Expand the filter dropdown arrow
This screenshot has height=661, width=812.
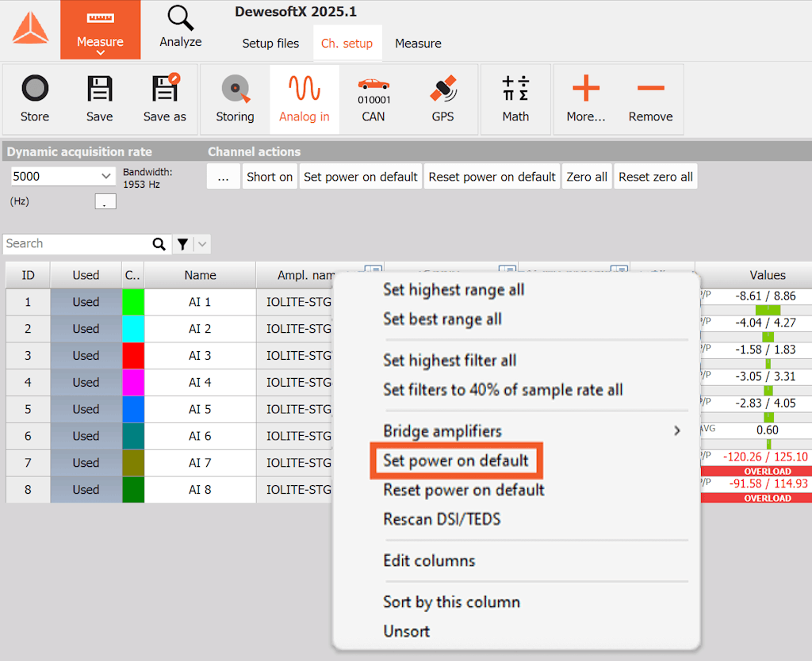tap(202, 244)
